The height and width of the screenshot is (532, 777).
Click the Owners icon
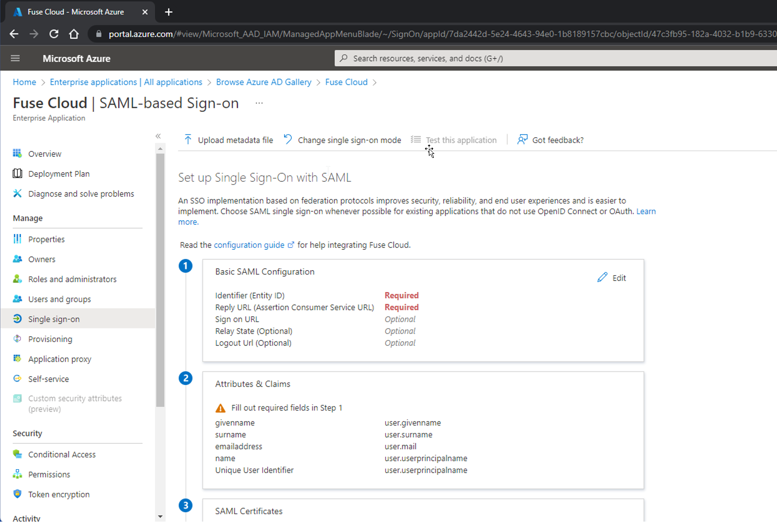point(17,259)
